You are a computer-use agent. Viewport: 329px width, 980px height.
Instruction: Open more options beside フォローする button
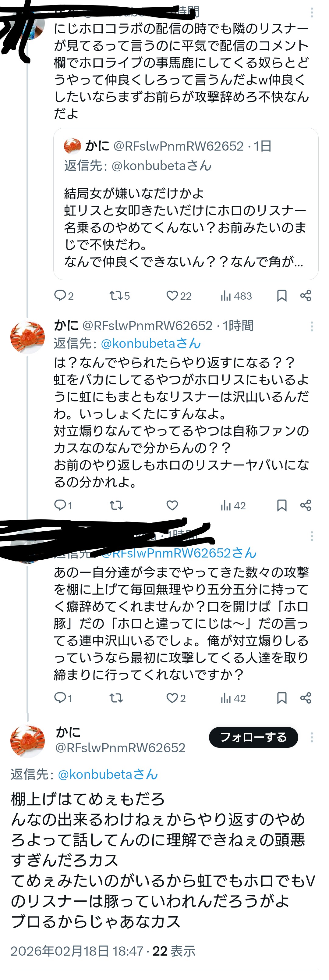(312, 737)
